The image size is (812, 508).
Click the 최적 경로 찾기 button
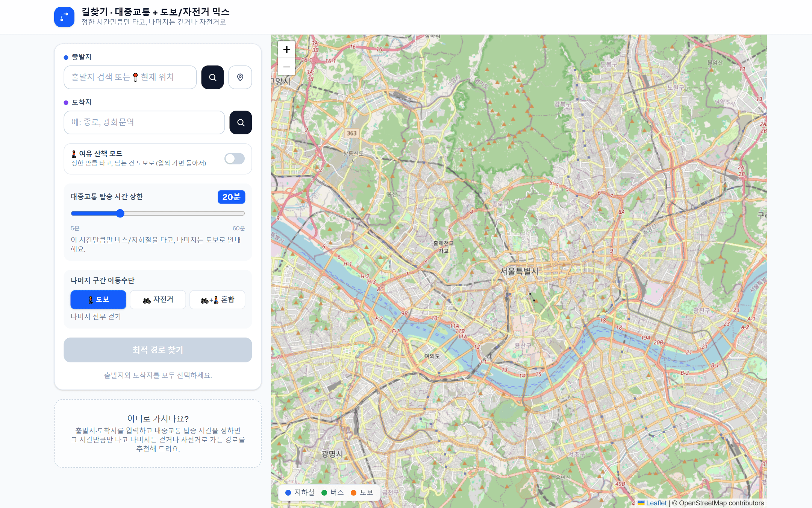click(x=158, y=350)
